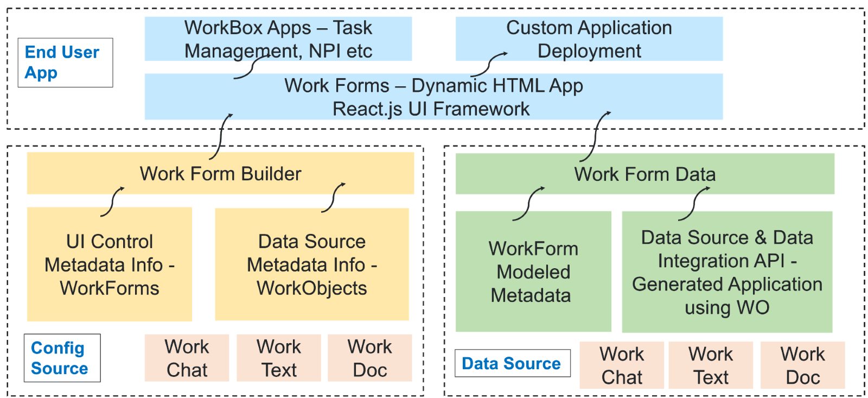
Task: Click the Work Forms – Dynamic HTML App block
Action: pyautogui.click(x=433, y=97)
